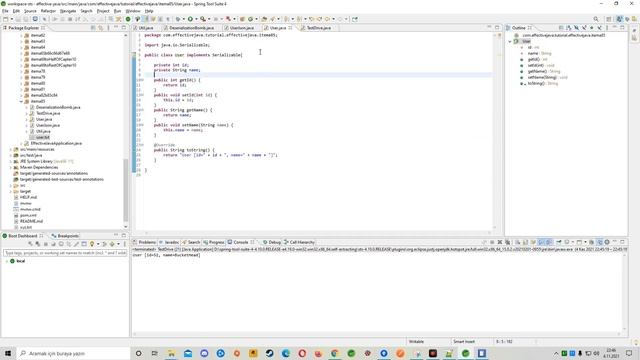
Task: Open the Run button dropdown arrow
Action: tap(196, 19)
